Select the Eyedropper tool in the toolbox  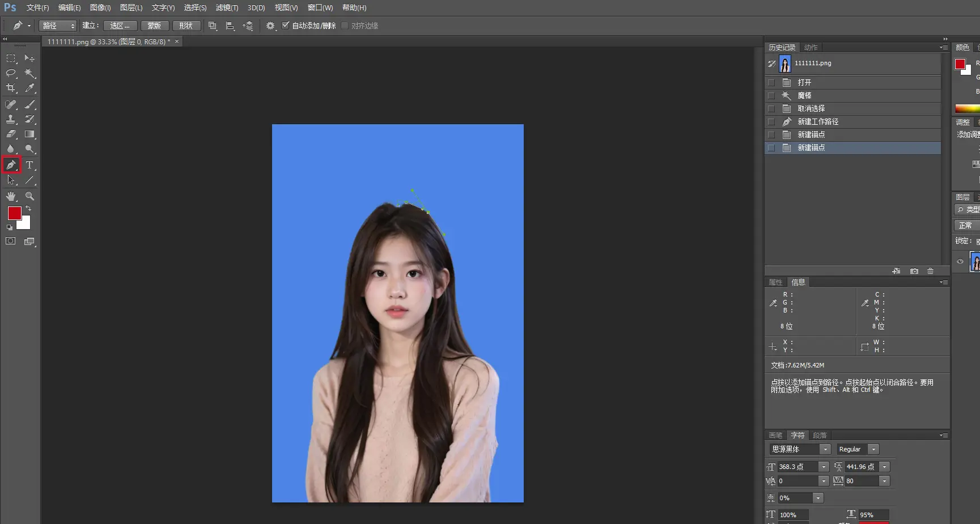tap(29, 88)
